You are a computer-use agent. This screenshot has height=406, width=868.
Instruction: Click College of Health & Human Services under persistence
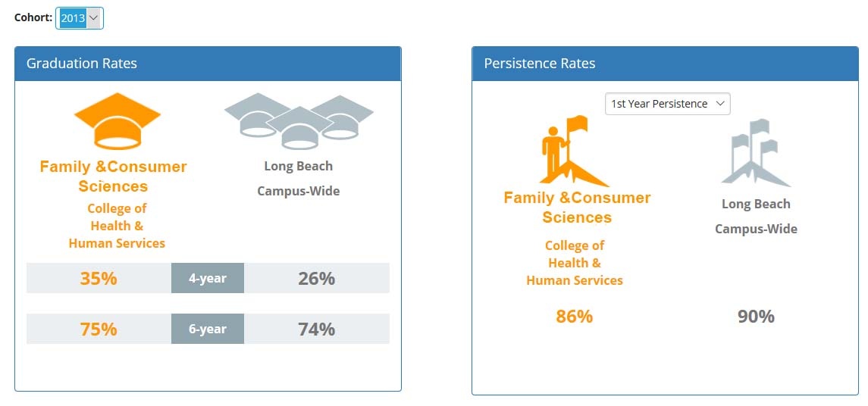tap(575, 263)
